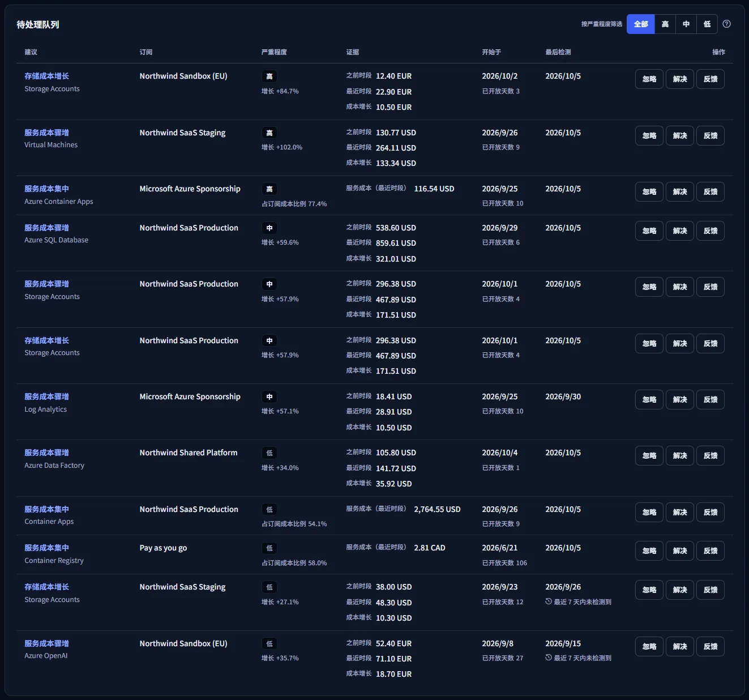This screenshot has width=749, height=700.
Task: Select the 占订阅成本比例 77.4% text
Action: [294, 204]
